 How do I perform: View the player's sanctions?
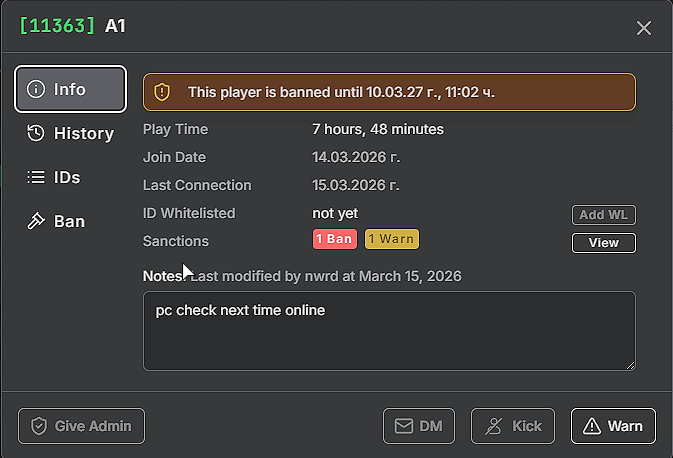click(x=604, y=243)
